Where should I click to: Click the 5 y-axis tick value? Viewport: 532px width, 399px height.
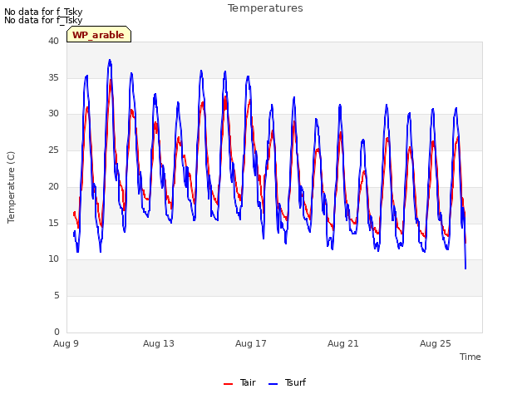(57, 296)
